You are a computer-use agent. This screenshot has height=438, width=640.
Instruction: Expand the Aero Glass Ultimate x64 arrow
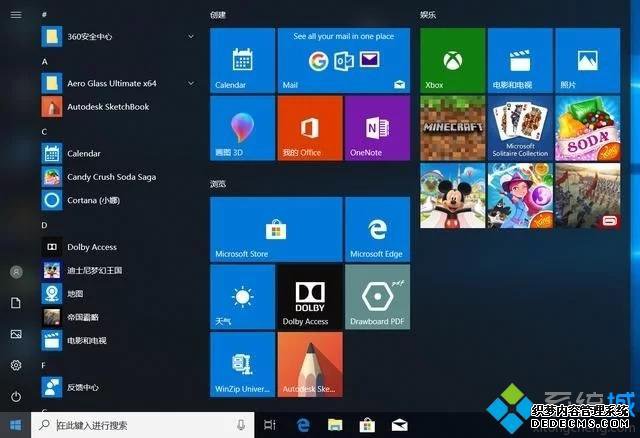[x=191, y=83]
